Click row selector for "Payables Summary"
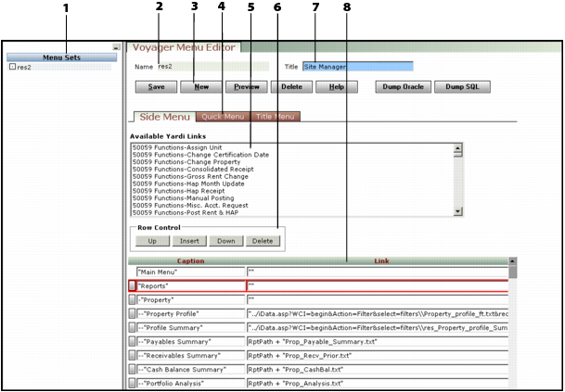This screenshot has height=392, width=565. [x=132, y=342]
